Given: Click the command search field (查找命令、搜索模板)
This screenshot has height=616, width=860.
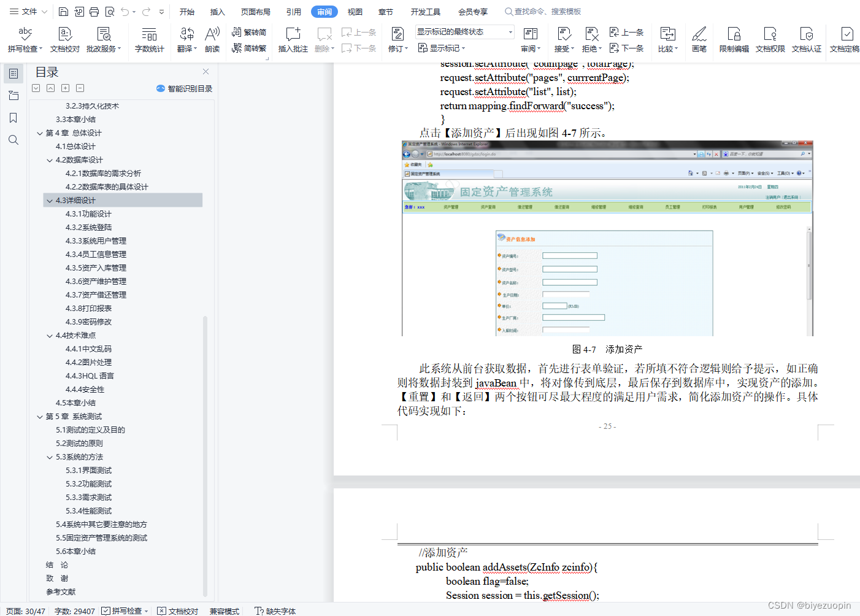Looking at the screenshot, I should point(543,12).
